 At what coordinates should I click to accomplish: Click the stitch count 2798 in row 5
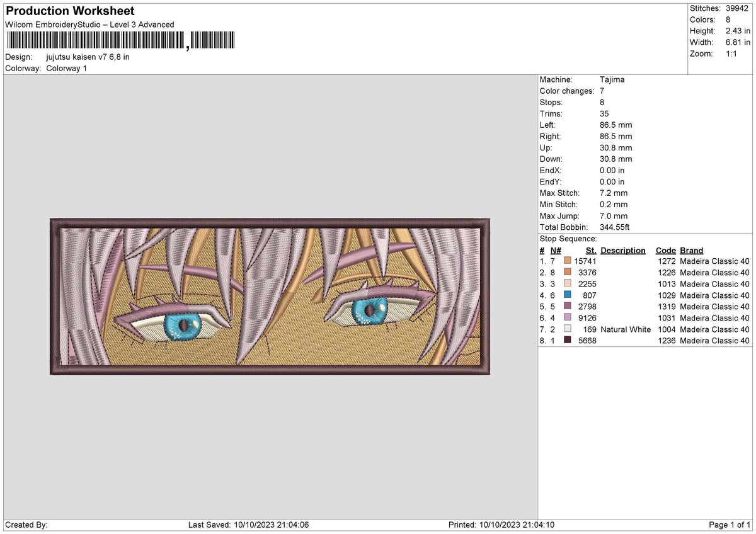(x=587, y=307)
